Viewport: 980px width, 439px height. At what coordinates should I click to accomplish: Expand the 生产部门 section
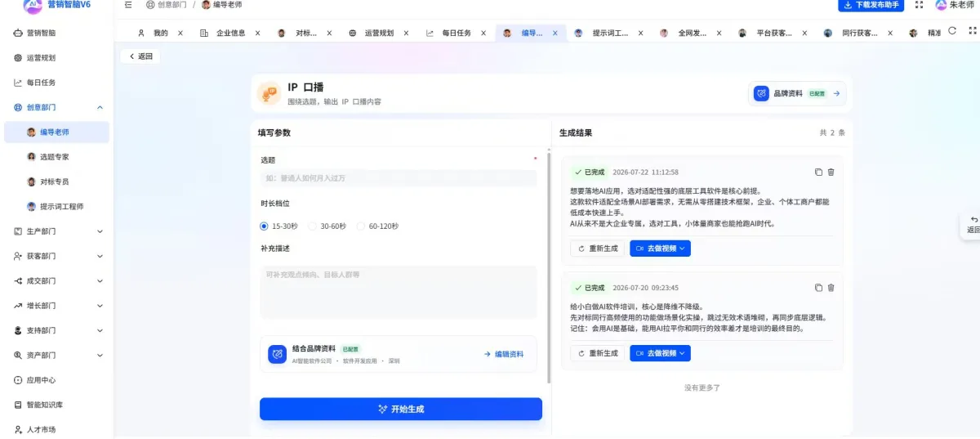click(x=100, y=231)
